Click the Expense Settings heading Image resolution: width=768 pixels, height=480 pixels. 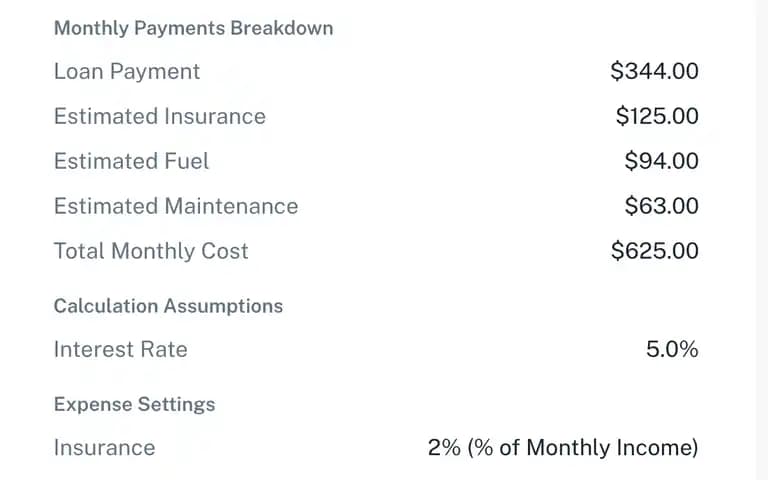(135, 405)
